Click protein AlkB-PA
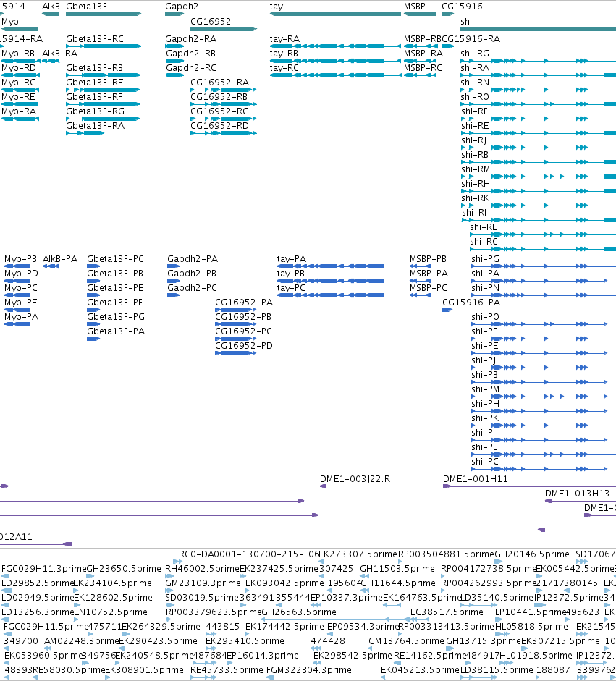Screen dimensions: 616x681 [51, 266]
